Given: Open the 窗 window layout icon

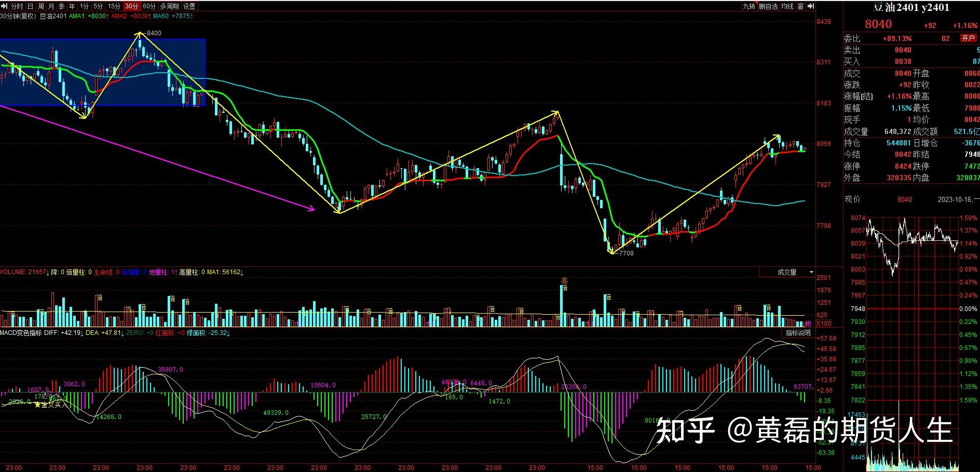Looking at the screenshot, I should [800, 6].
